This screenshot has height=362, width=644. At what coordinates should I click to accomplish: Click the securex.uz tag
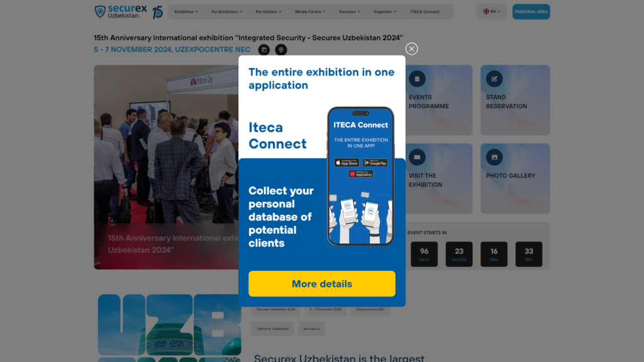pyautogui.click(x=311, y=329)
